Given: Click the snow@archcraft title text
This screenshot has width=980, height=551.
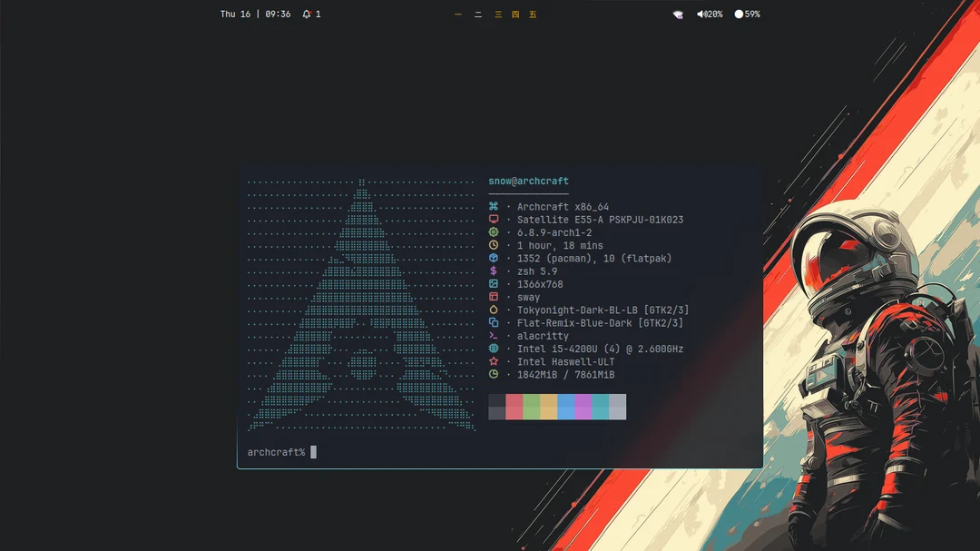Looking at the screenshot, I should pyautogui.click(x=529, y=181).
